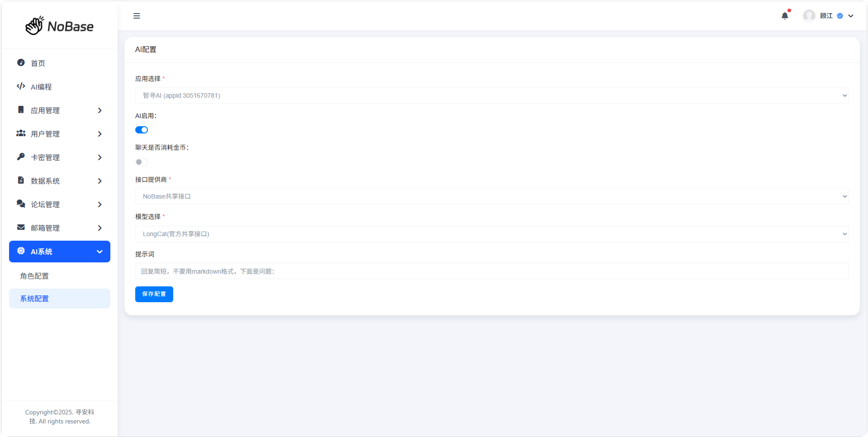Click the user avatar icon
868x437 pixels.
(809, 16)
